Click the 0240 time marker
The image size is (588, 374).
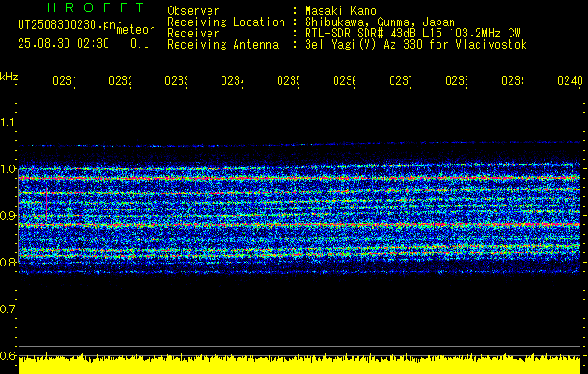570,80
